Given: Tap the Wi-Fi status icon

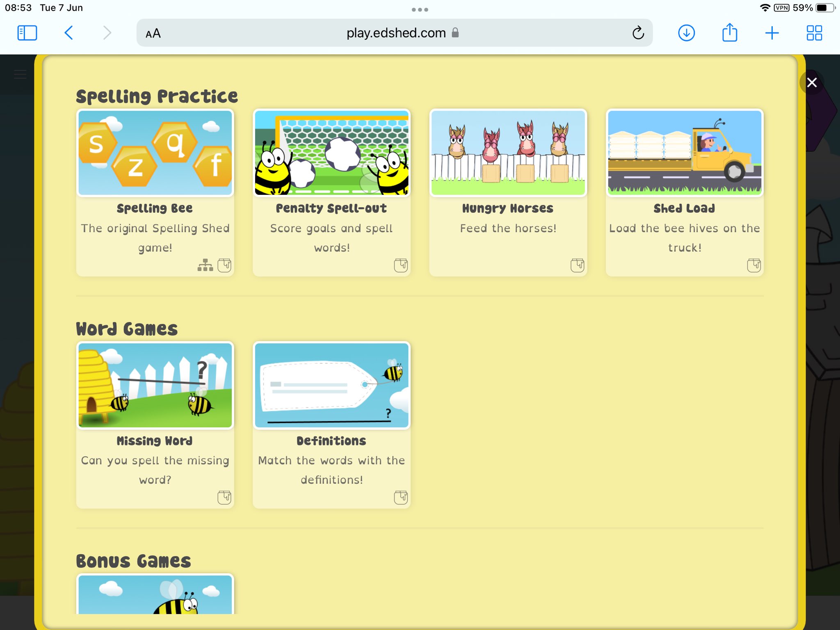Looking at the screenshot, I should pyautogui.click(x=765, y=8).
